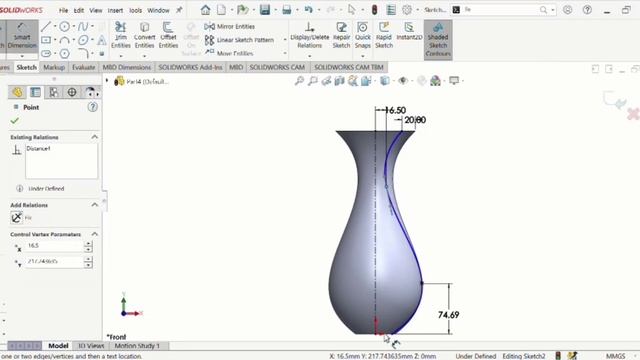
Task: Open the Options gear icon
Action: click(407, 10)
